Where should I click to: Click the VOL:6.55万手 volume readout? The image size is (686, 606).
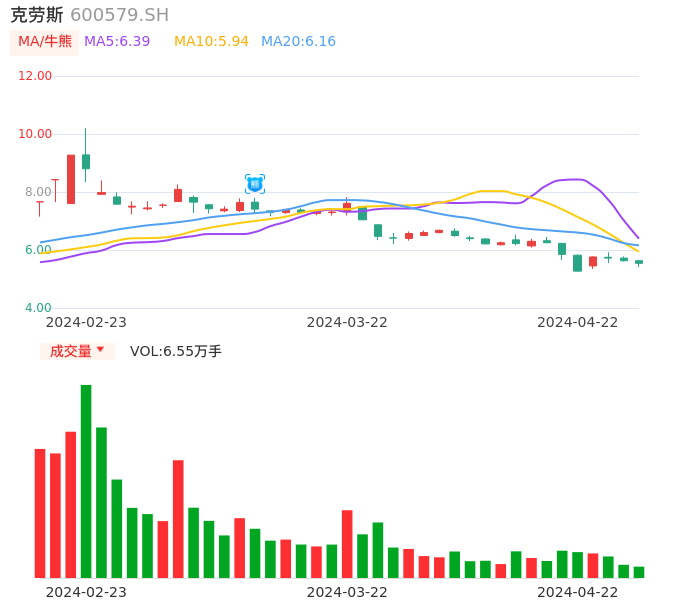(x=176, y=351)
